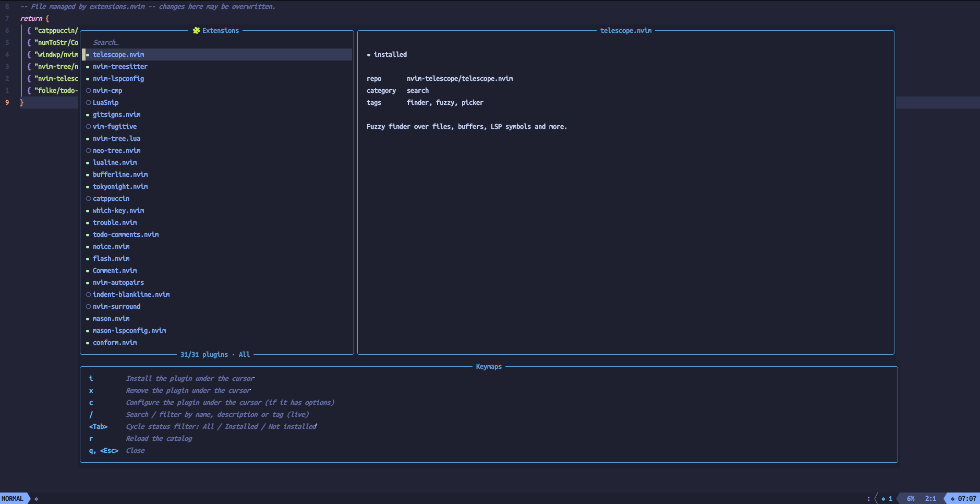
Task: Click the hollow circle beside indent-blankline.nvim
Action: coord(88,295)
